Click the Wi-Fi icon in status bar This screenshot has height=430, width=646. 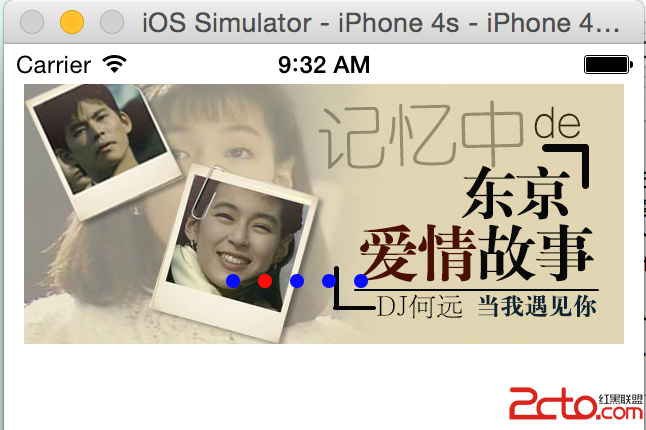click(x=115, y=64)
